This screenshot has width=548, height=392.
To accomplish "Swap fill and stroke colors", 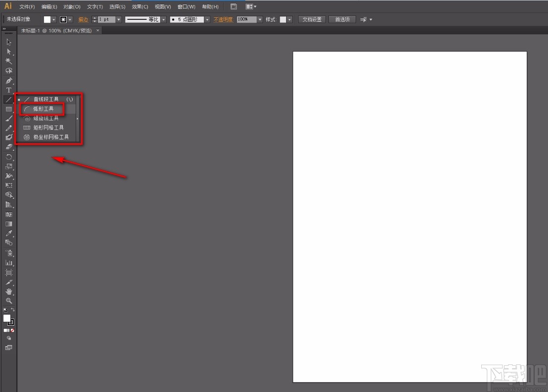I will (x=12, y=310).
